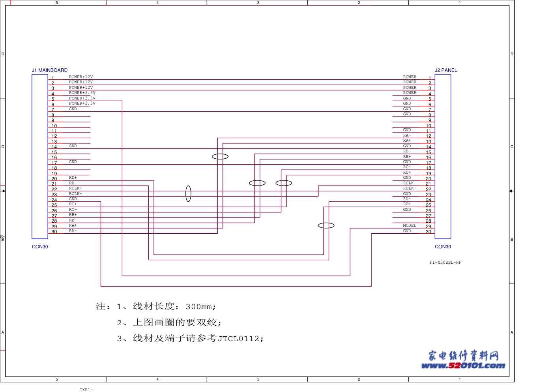Select "RB+" net label on J2 PANEL
This screenshot has height=392, width=554.
click(x=407, y=157)
